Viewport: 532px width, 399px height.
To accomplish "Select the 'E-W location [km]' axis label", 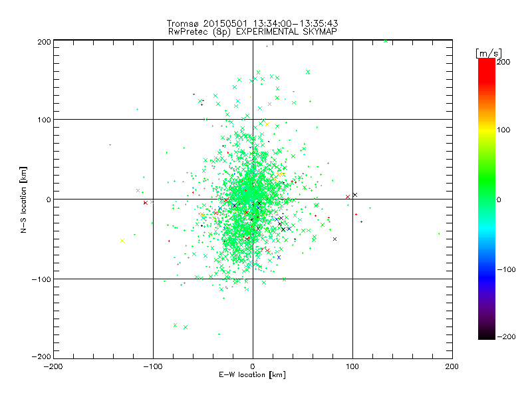I will click(x=252, y=375).
